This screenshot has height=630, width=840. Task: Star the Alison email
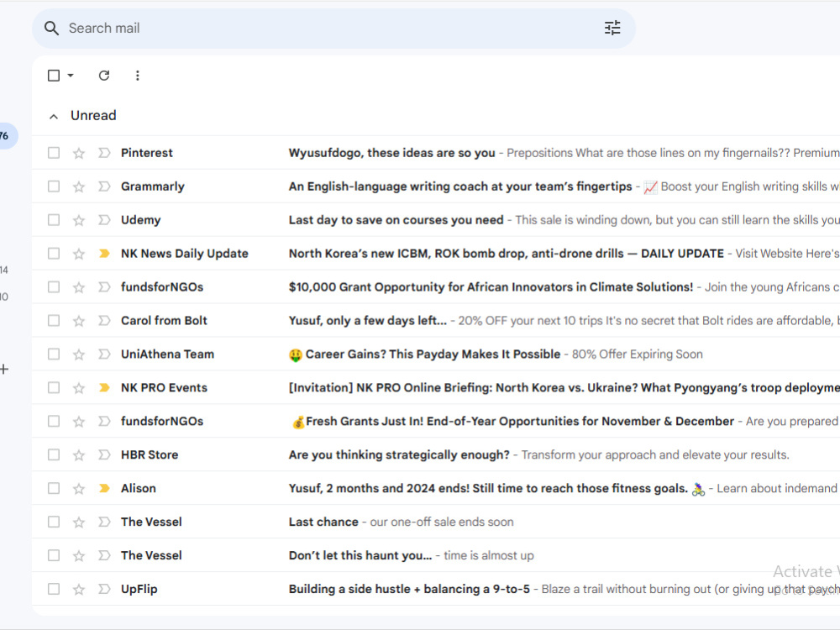[79, 489]
